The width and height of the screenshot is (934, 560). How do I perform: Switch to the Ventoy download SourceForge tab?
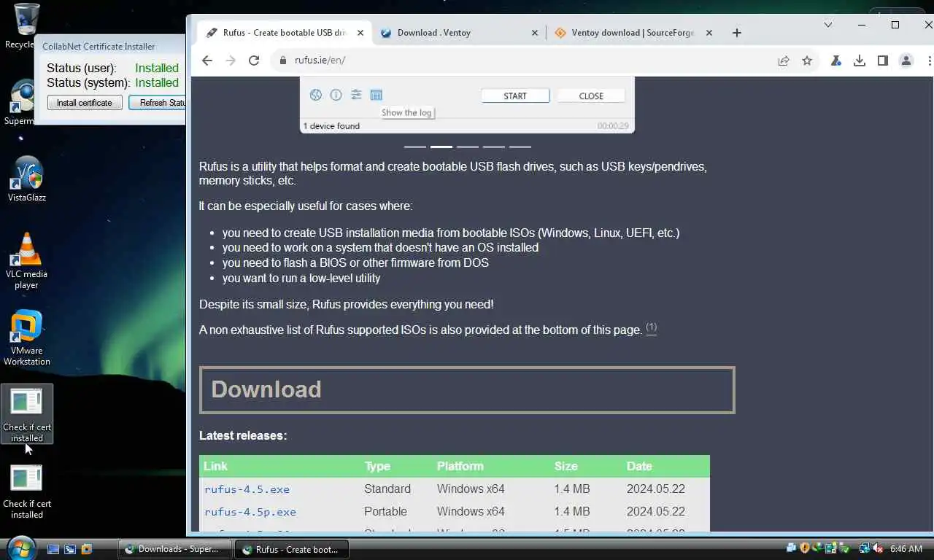[x=633, y=33]
